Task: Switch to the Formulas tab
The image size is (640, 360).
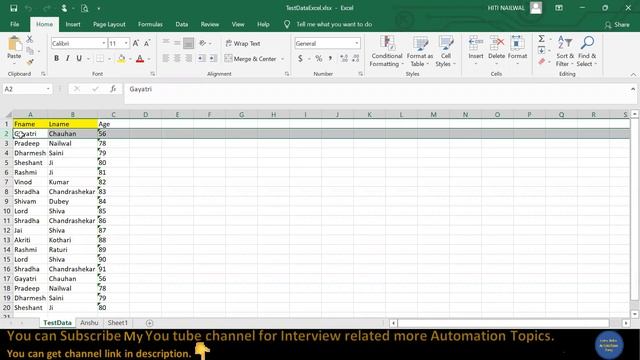Action: coord(150,24)
